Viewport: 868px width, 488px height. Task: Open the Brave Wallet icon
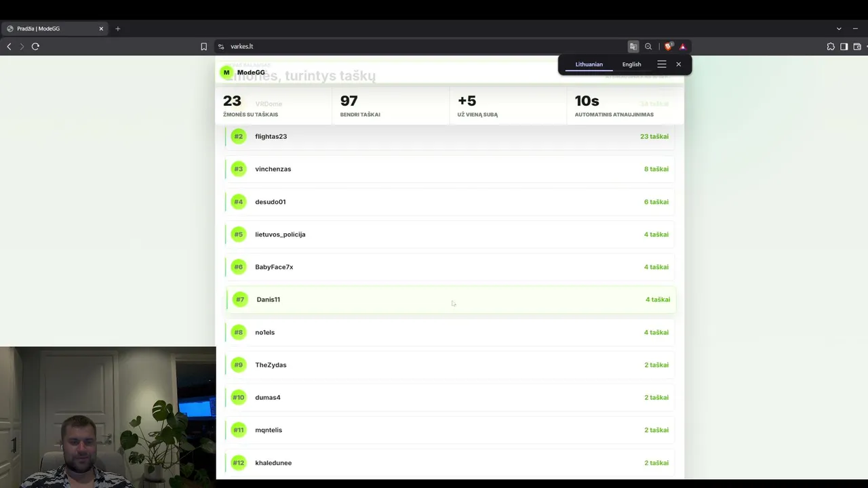point(857,47)
